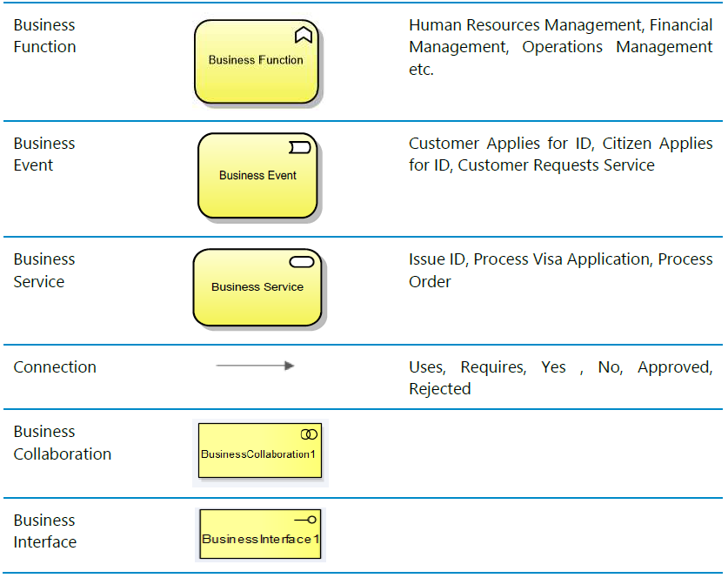Select the yellow Business Event rounded shape
This screenshot has height=578, width=728.
tap(257, 177)
